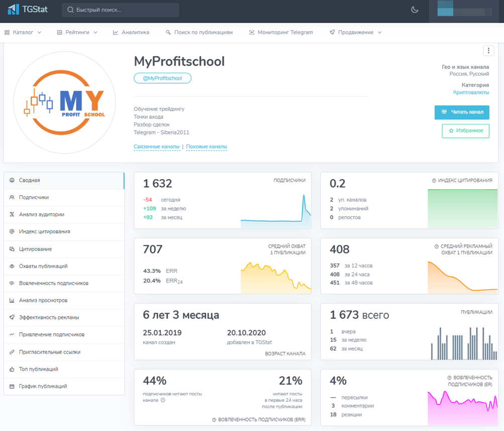Open Эффективность рекламы sidebar item
The height and width of the screenshot is (431, 504).
[x=64, y=317]
